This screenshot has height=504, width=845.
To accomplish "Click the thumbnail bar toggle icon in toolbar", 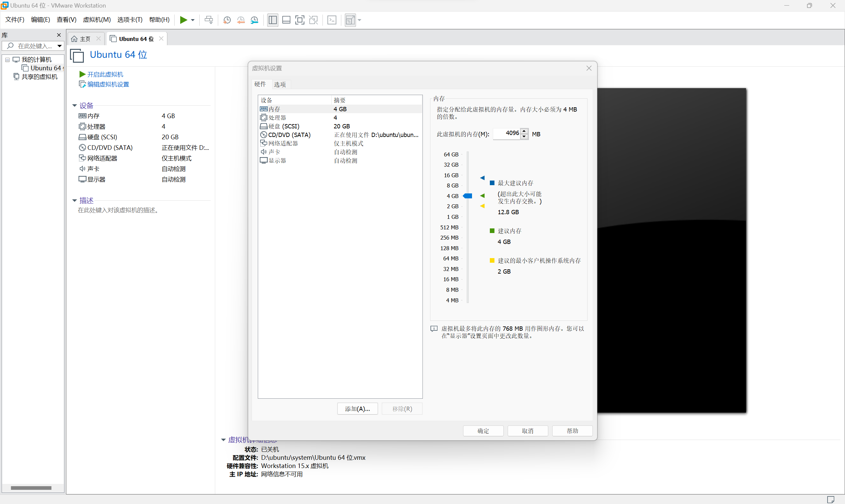I will pyautogui.click(x=286, y=20).
